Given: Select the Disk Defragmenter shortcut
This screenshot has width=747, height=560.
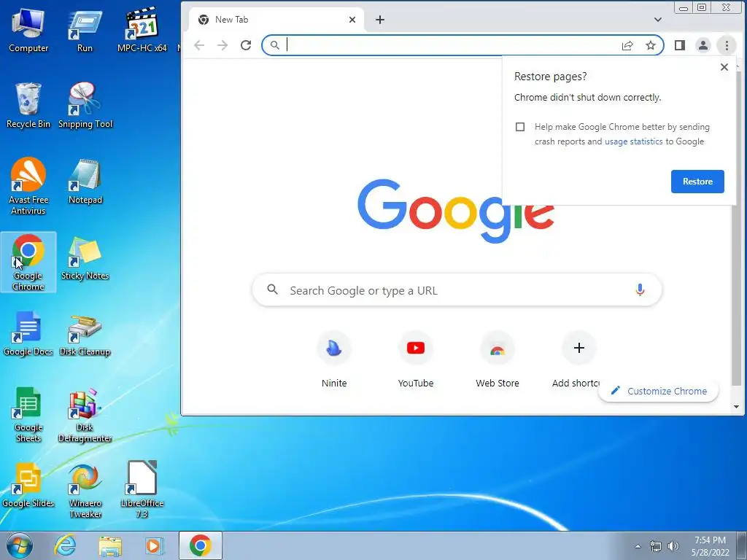Looking at the screenshot, I should [85, 414].
